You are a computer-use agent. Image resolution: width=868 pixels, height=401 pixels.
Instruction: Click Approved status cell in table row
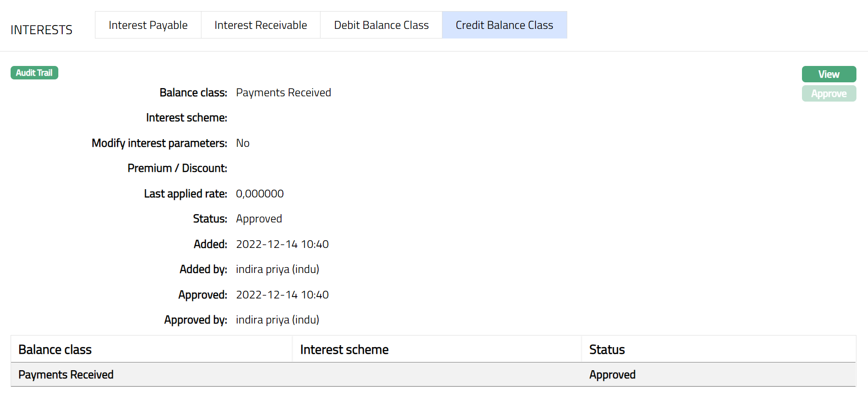pyautogui.click(x=612, y=375)
